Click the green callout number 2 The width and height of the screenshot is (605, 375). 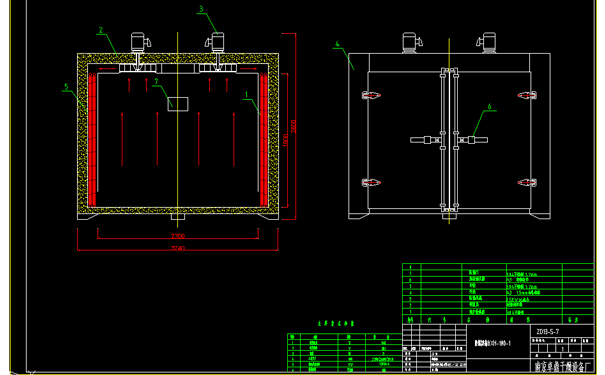click(x=101, y=30)
